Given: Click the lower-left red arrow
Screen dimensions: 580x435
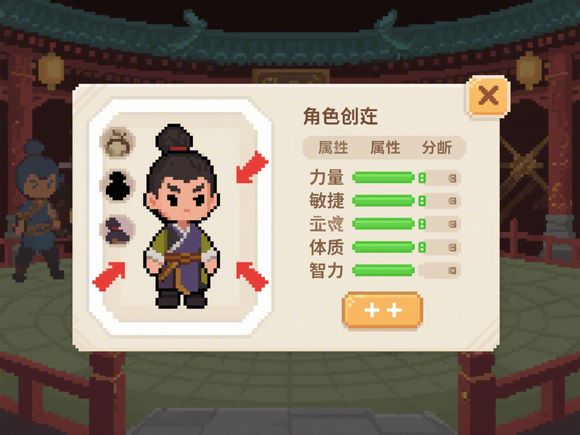Looking at the screenshot, I should point(109,276).
